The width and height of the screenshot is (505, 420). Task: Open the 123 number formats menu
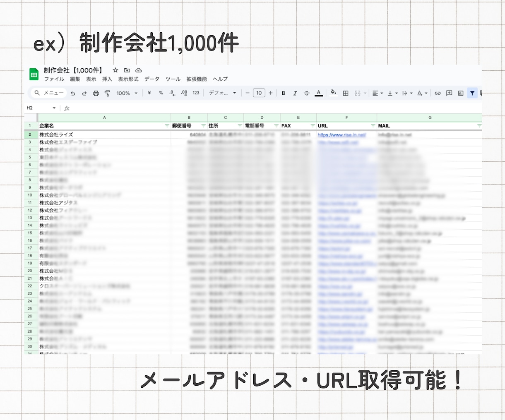196,93
